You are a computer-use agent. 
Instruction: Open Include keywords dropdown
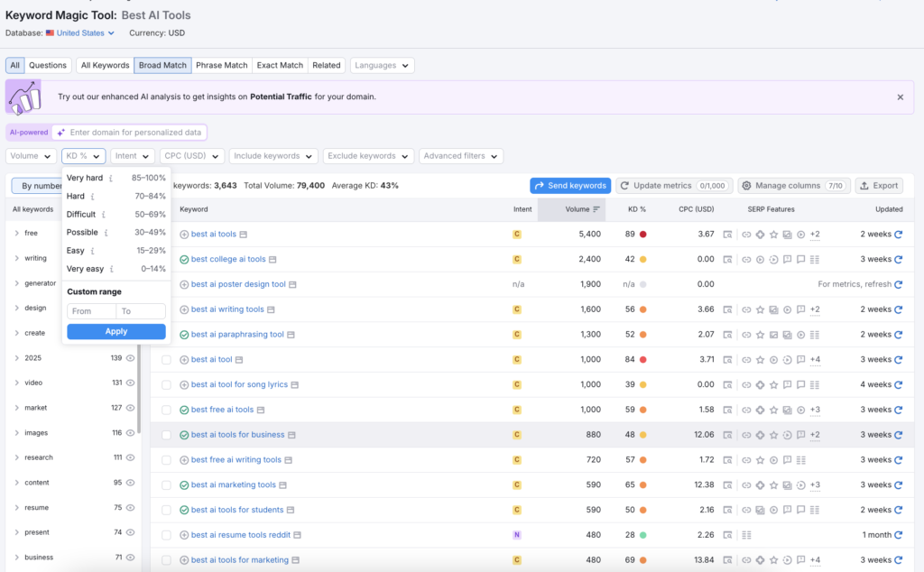pos(273,156)
